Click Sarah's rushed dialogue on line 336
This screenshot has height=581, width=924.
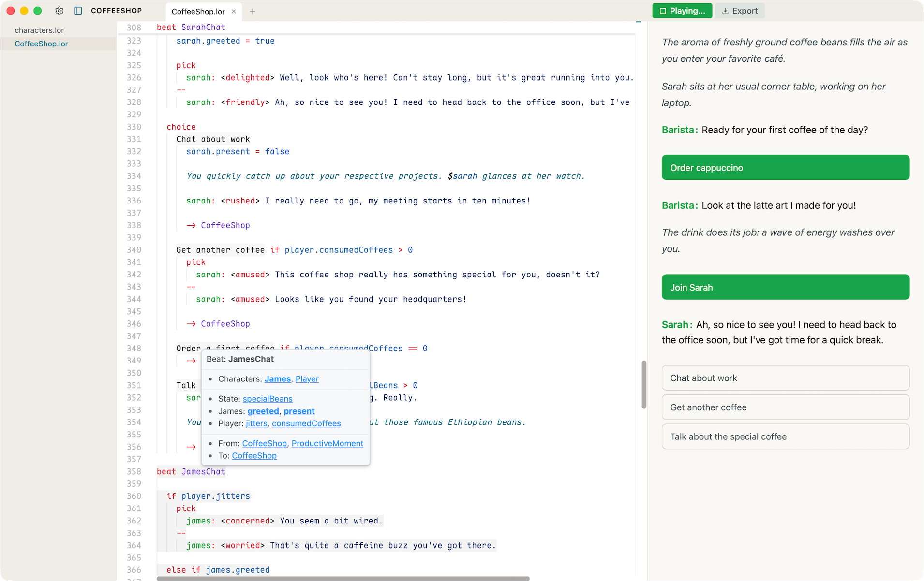point(358,201)
